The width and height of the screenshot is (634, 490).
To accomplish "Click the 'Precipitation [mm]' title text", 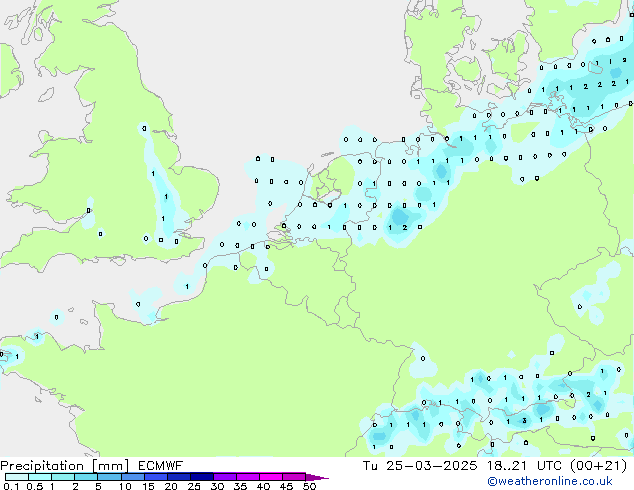I will [x=65, y=466].
